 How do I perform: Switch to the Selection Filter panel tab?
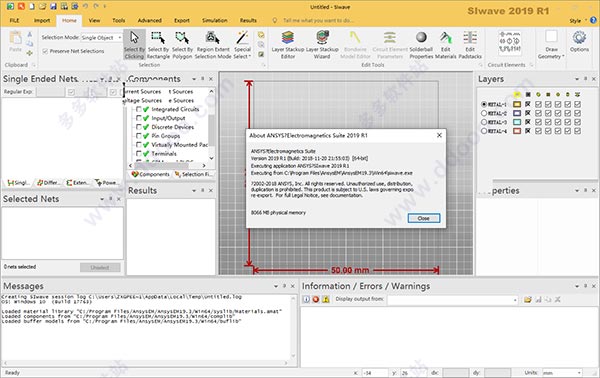click(193, 174)
